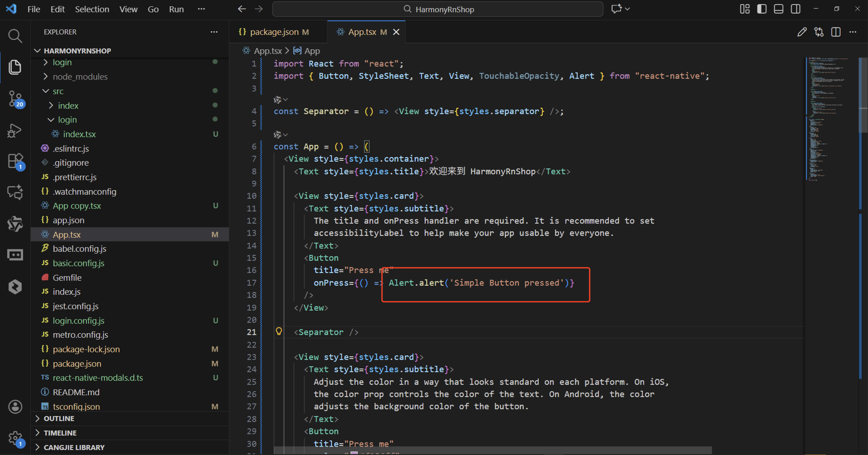Viewport: 868px width, 455px height.
Task: Switch to the package.json tab
Action: 274,32
